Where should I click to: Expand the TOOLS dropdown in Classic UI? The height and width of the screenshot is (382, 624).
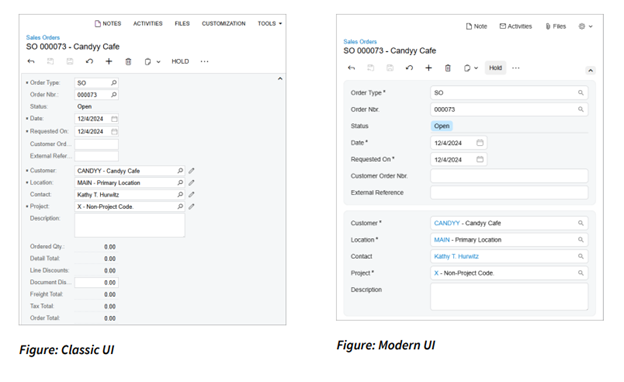(269, 23)
